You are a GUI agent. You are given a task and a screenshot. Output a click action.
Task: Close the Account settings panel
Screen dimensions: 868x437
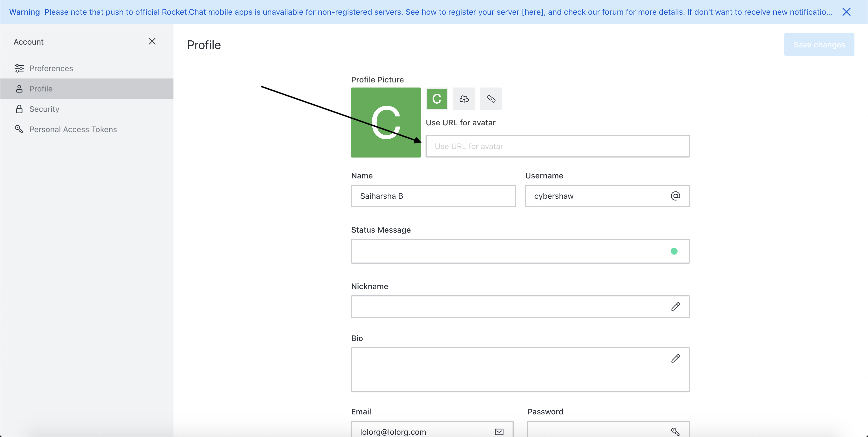(152, 41)
